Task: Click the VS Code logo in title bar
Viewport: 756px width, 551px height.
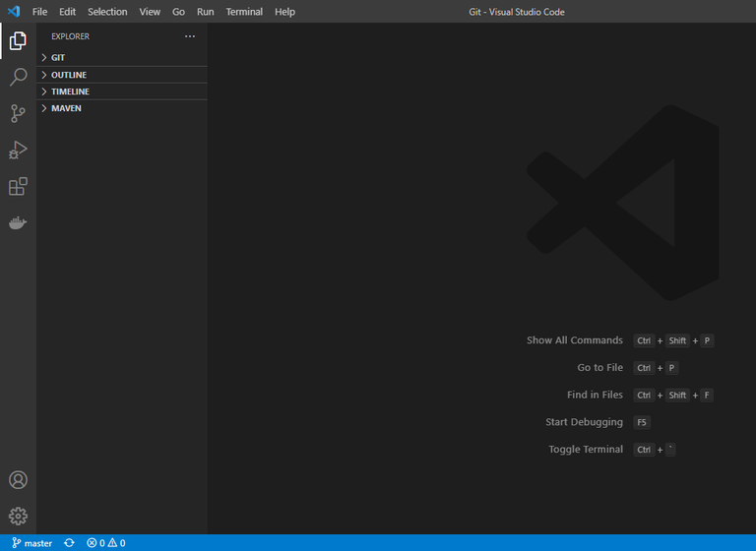Action: pos(14,11)
